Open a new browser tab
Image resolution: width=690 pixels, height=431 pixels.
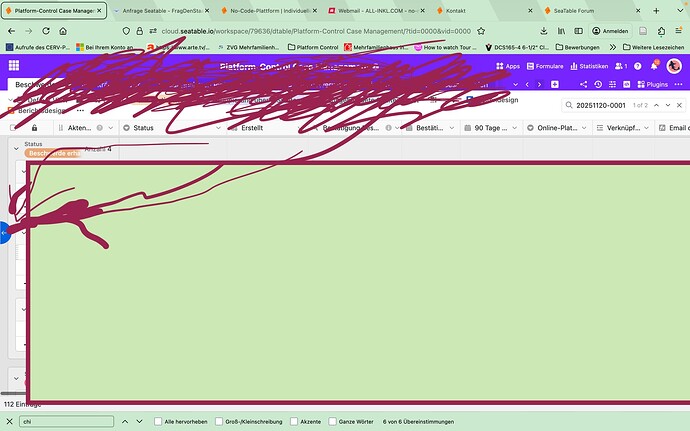[656, 11]
